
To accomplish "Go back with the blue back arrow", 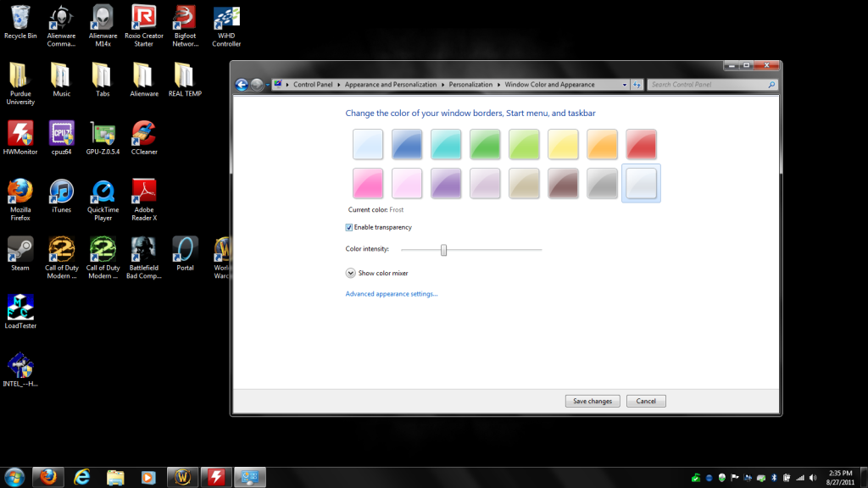I will [242, 85].
